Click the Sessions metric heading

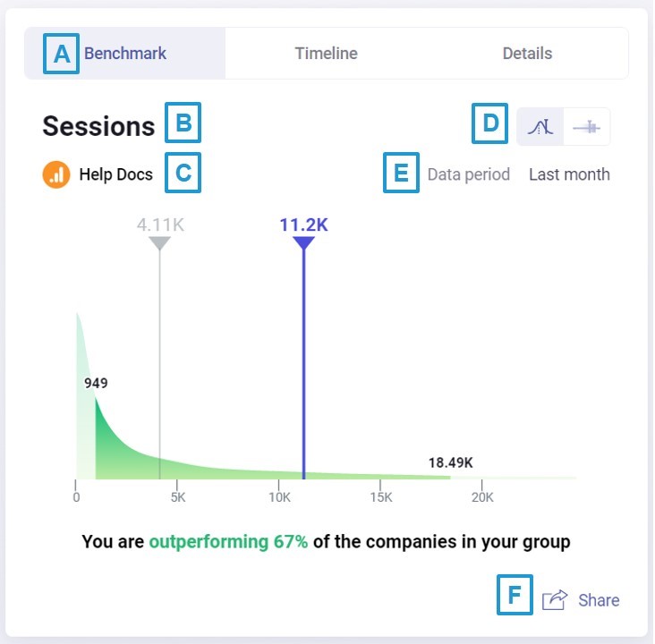coord(98,126)
